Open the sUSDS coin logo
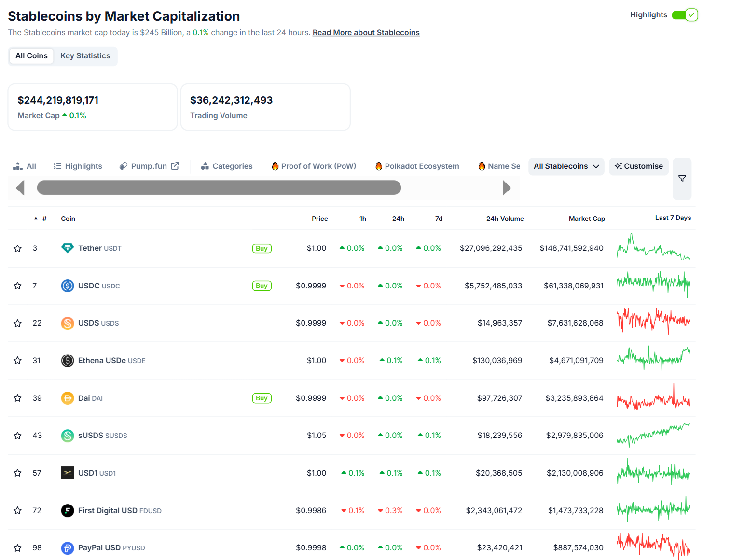Image resolution: width=731 pixels, height=560 pixels. pyautogui.click(x=68, y=436)
